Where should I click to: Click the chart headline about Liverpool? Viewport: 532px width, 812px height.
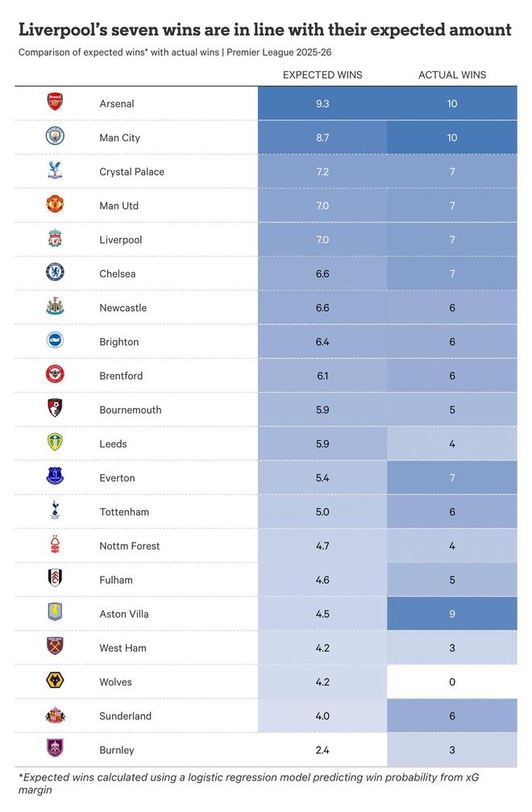264,31
